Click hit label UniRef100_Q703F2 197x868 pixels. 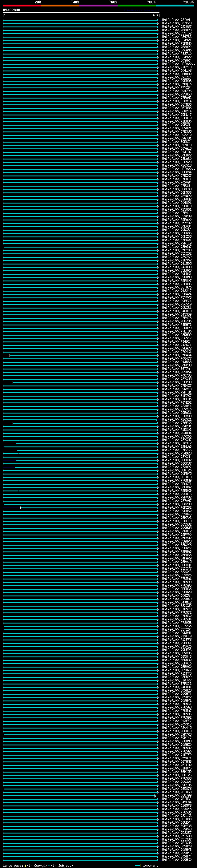[x=177, y=443]
